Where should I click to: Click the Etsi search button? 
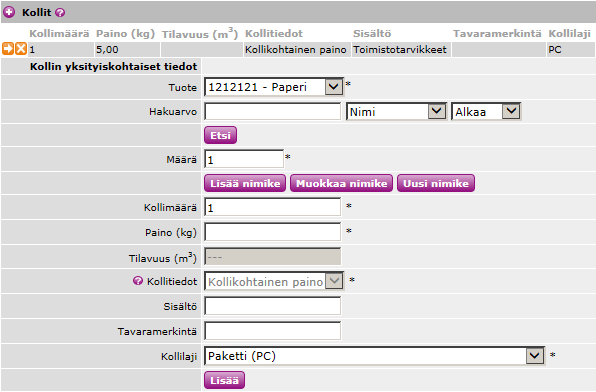click(x=220, y=135)
